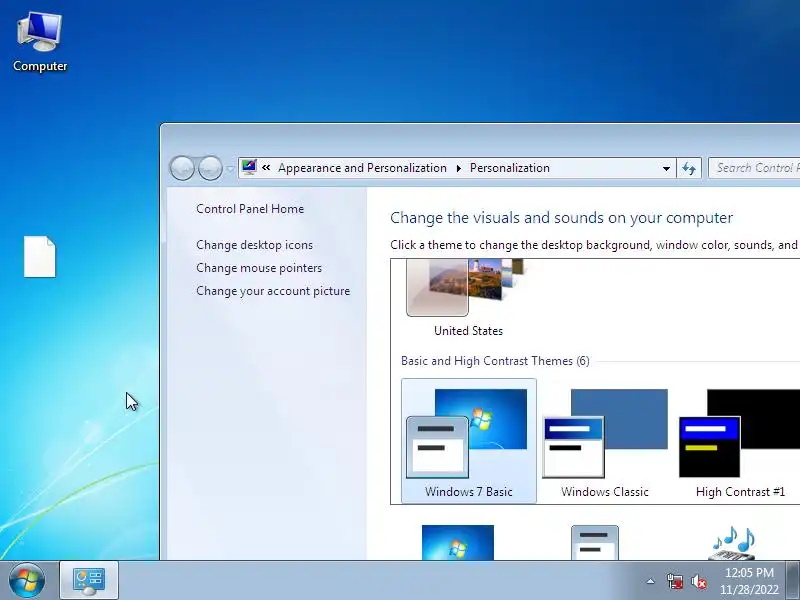Click the Control Panel taskbar button

pyautogui.click(x=89, y=581)
